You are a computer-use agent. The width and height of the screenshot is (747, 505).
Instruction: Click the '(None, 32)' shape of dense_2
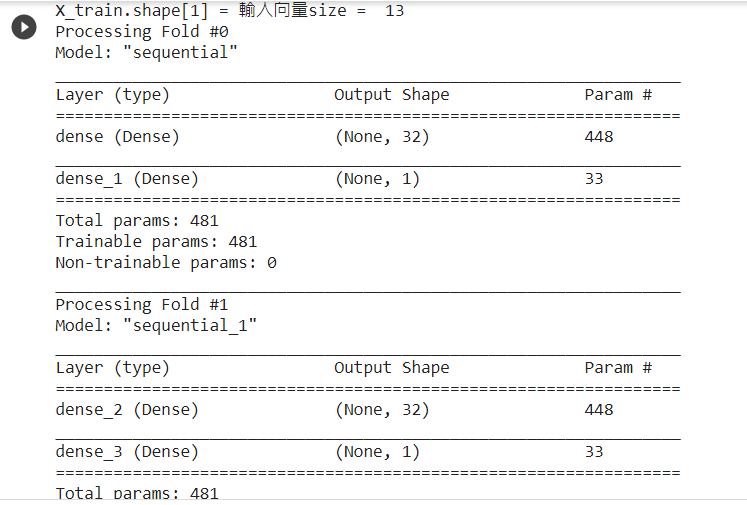[382, 409]
